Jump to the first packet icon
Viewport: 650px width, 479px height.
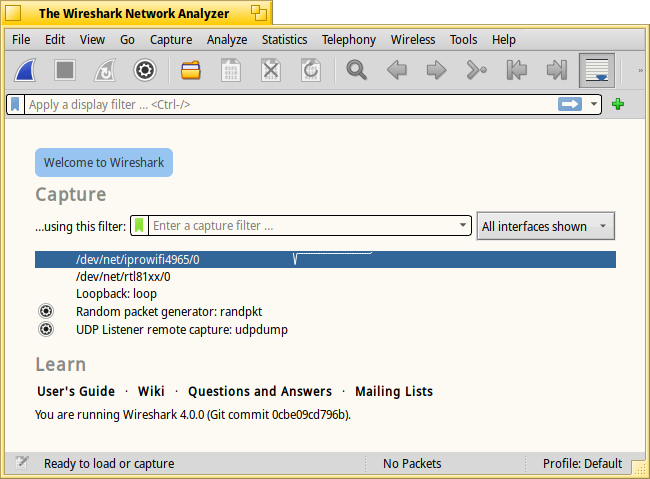click(x=517, y=70)
